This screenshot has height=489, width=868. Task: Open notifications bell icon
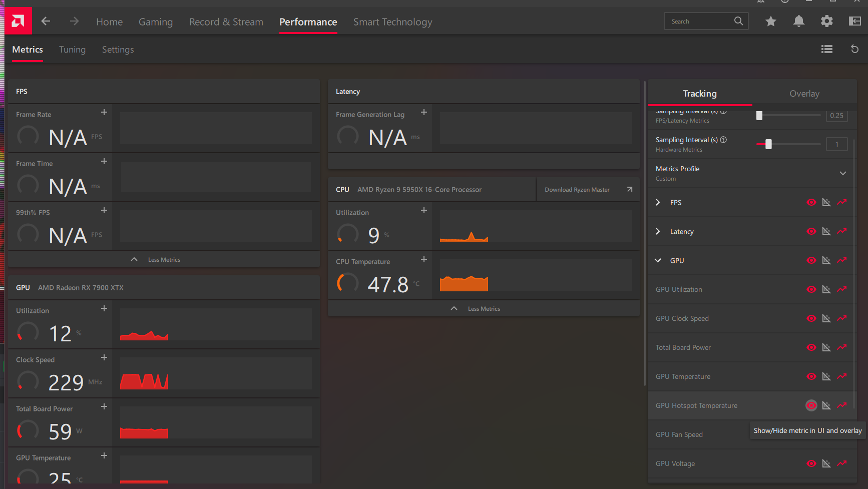(799, 21)
